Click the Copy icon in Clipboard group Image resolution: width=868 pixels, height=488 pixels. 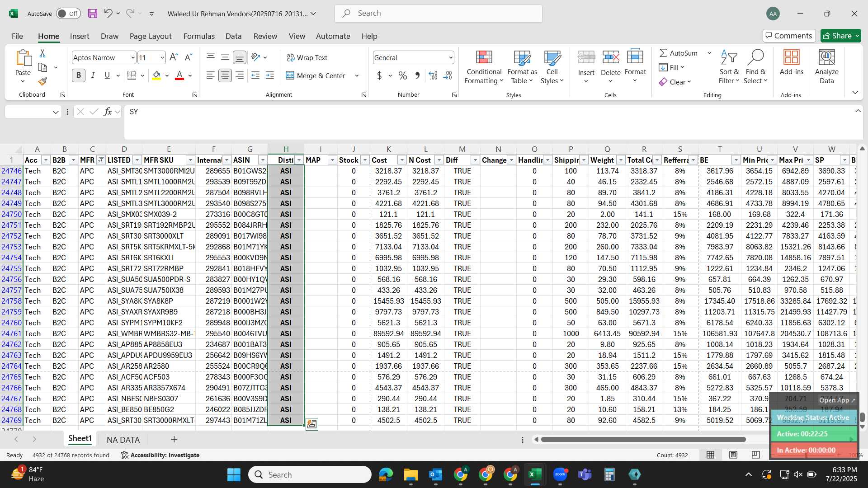(x=42, y=67)
